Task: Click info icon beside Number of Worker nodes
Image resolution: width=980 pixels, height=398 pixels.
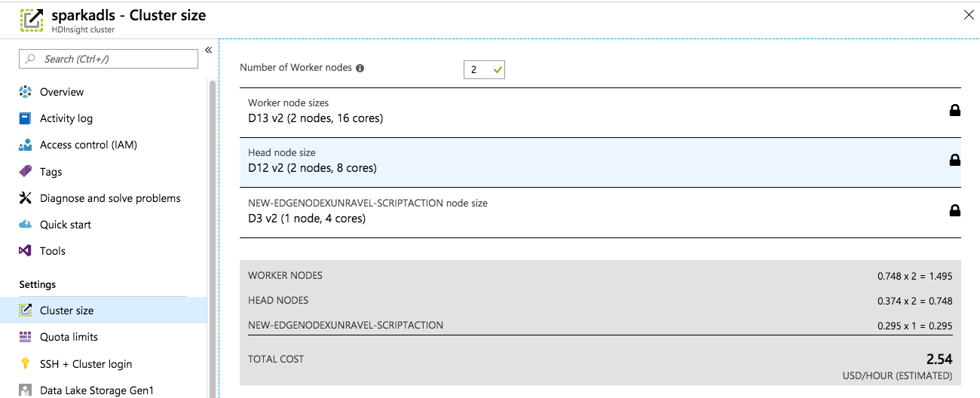Action: (360, 68)
